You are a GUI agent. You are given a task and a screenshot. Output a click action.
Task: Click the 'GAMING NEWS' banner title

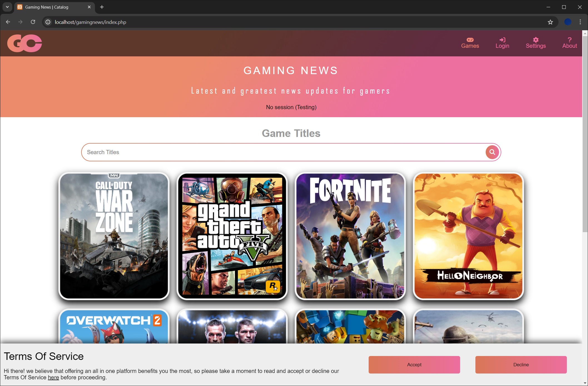[x=291, y=71]
